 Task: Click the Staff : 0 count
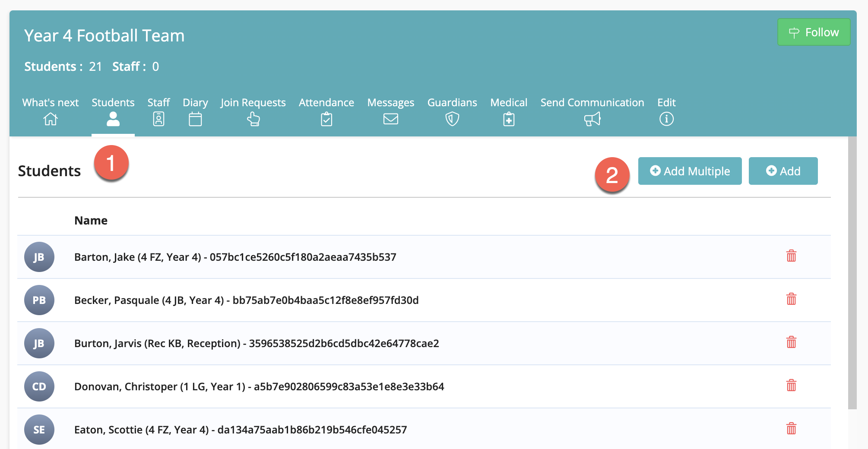pyautogui.click(x=136, y=66)
